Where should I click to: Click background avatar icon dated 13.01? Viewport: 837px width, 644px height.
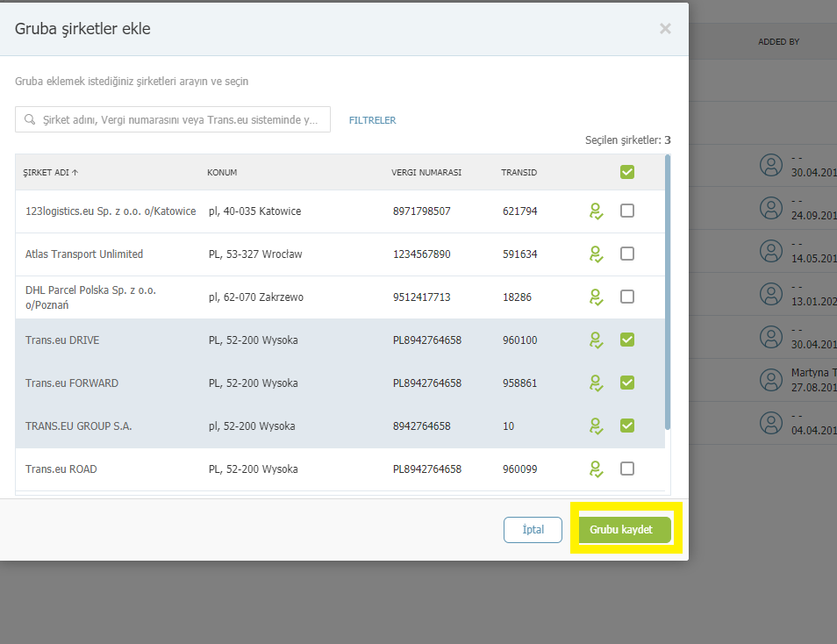point(771,294)
